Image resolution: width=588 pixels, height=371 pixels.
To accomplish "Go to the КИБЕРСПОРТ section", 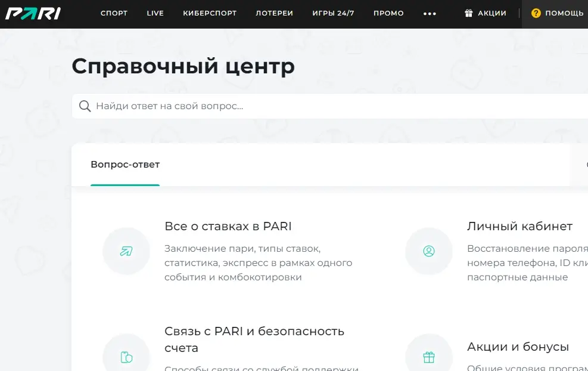I will point(210,13).
